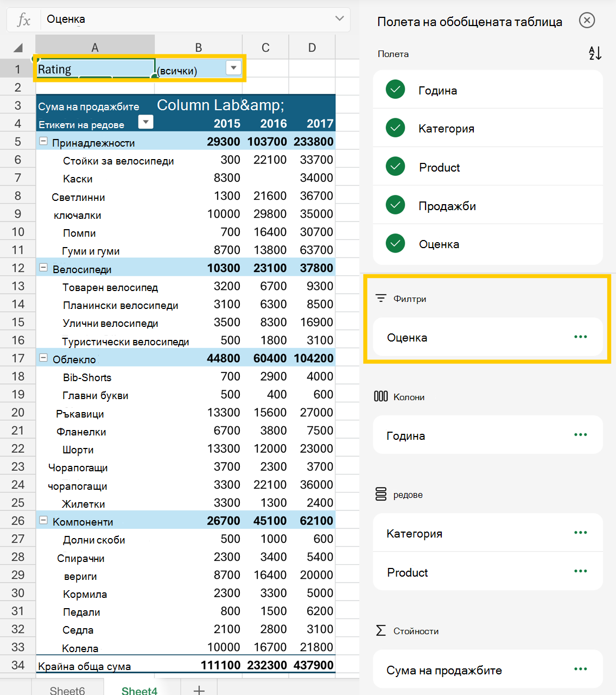Add a new sheet with plus button

199,690
